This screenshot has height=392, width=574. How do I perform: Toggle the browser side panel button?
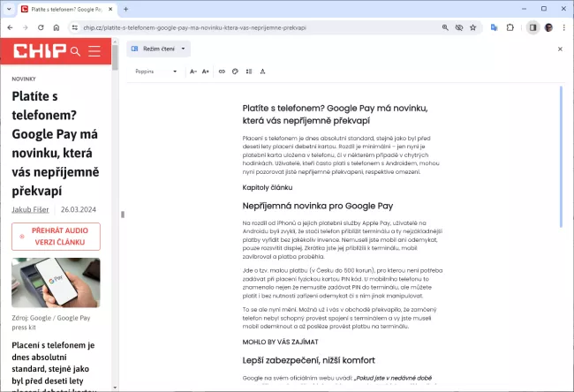(x=532, y=27)
